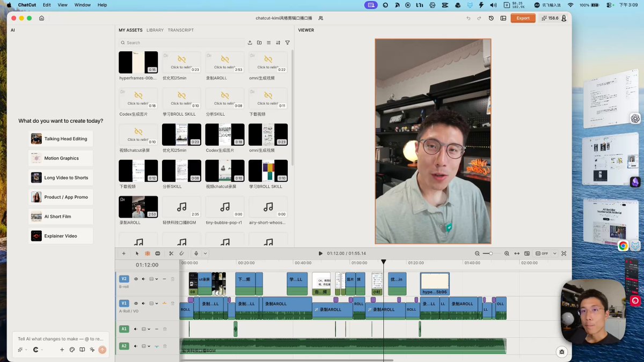Go to the ChatCut home screen
The height and width of the screenshot is (362, 644).
click(x=41, y=18)
